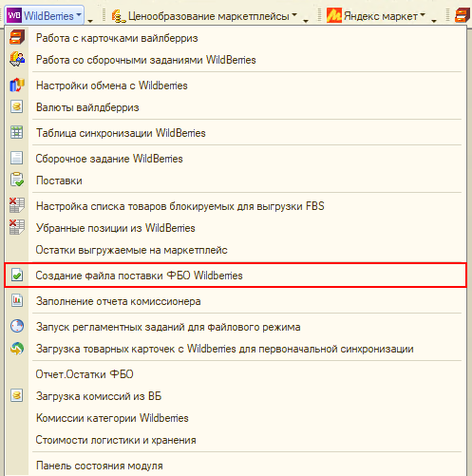The height and width of the screenshot is (476, 472).
Task: Select Создание файла поставки ФБО Wildberries
Action: (236, 276)
